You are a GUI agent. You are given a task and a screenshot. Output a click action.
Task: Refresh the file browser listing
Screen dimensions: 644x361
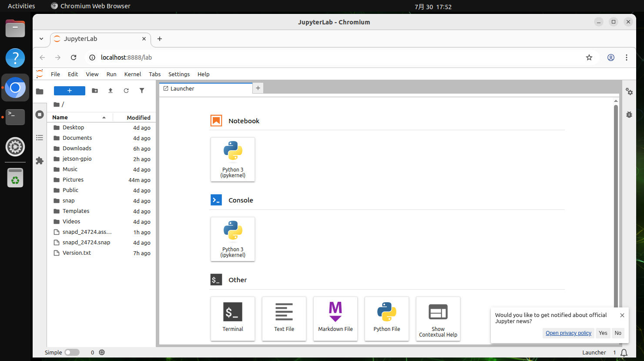tap(126, 91)
